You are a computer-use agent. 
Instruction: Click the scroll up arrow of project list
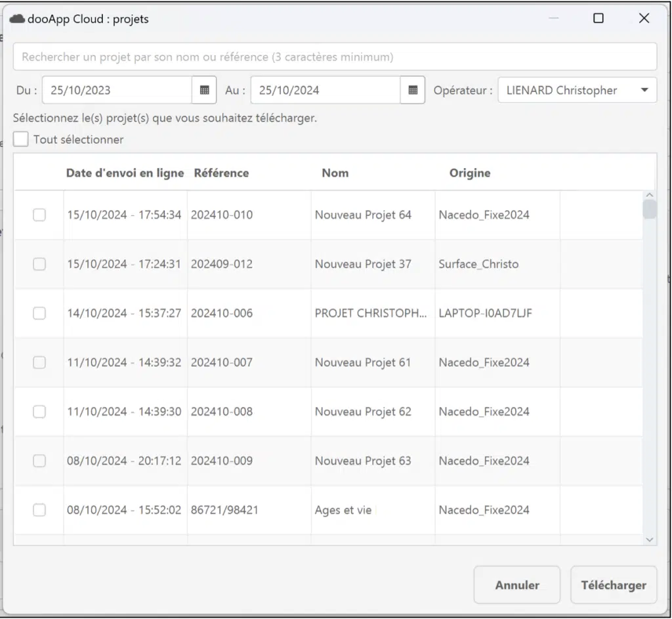(x=649, y=195)
